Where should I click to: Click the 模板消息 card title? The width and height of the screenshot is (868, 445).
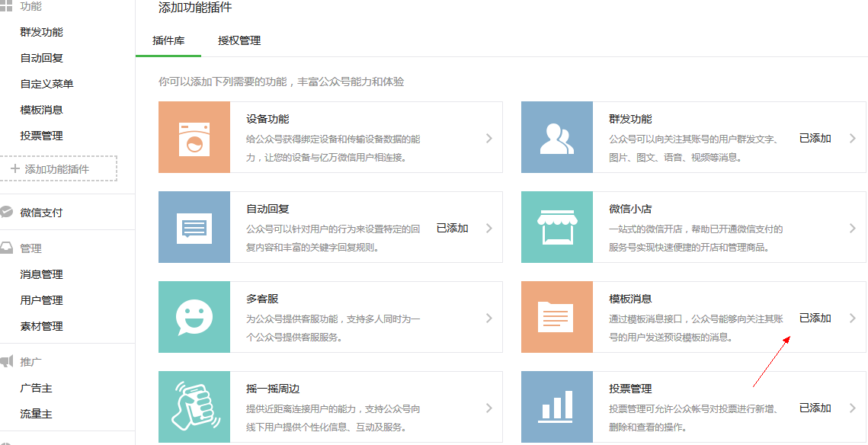tap(630, 299)
